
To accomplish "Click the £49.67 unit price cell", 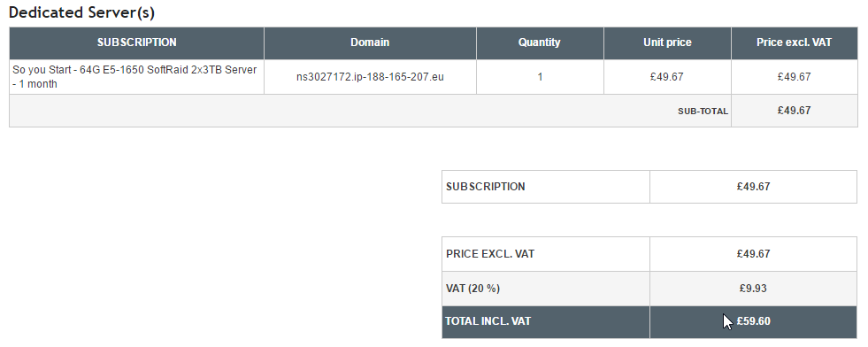I will tap(667, 77).
